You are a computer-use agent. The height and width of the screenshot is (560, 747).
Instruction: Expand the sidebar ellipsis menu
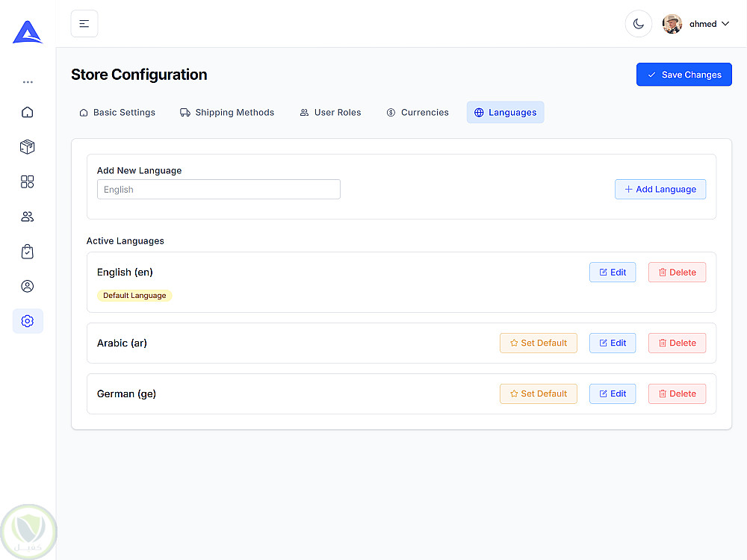tap(28, 82)
